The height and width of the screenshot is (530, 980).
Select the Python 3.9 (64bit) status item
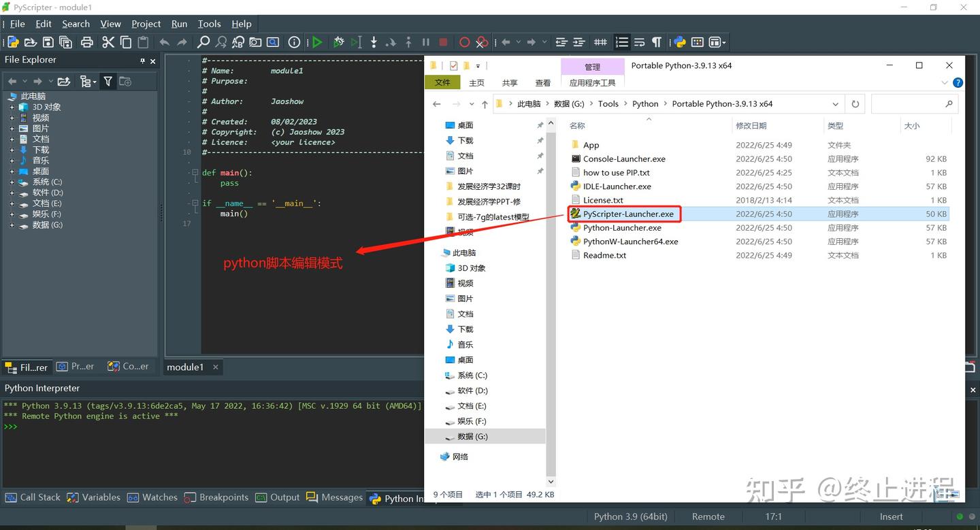[x=630, y=516]
